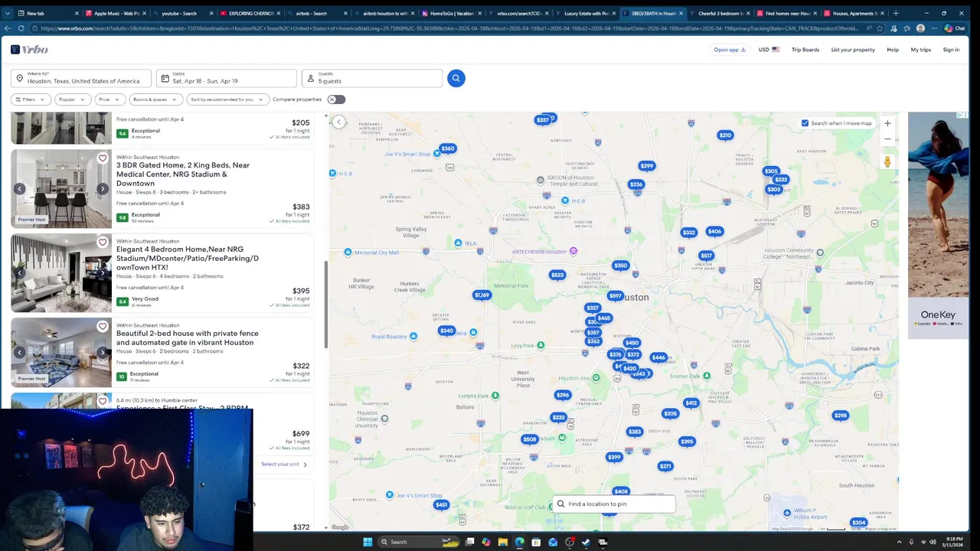980x551 pixels.
Task: Click the Windows taskbar Search box
Action: coord(417,542)
